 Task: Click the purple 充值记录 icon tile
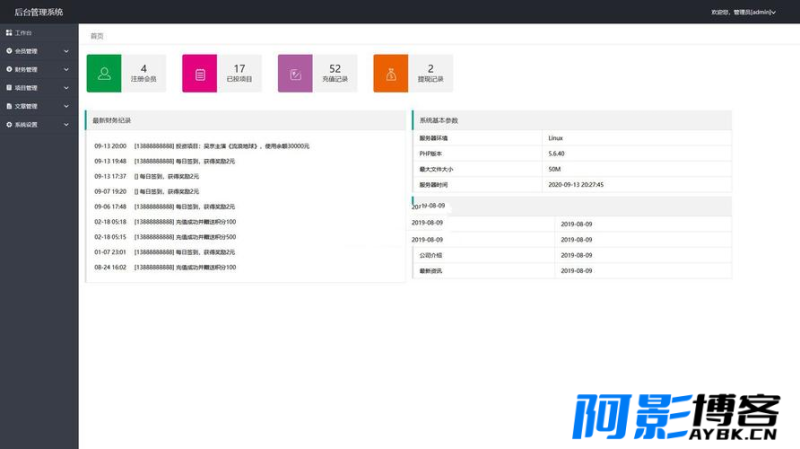click(x=296, y=73)
